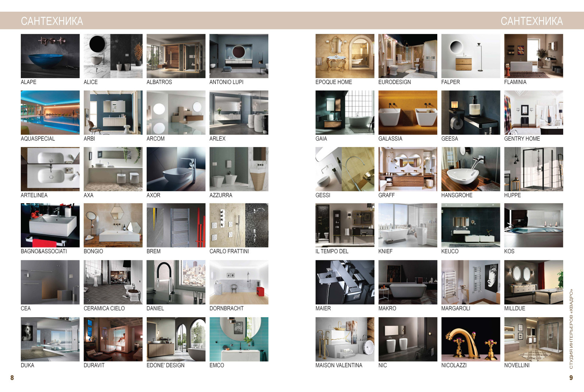
Task: Click the EMCO turquoise tile image
Action: point(239,339)
